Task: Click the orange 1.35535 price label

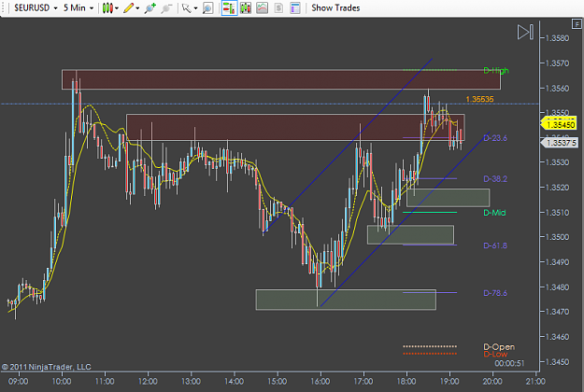Action: point(479,99)
